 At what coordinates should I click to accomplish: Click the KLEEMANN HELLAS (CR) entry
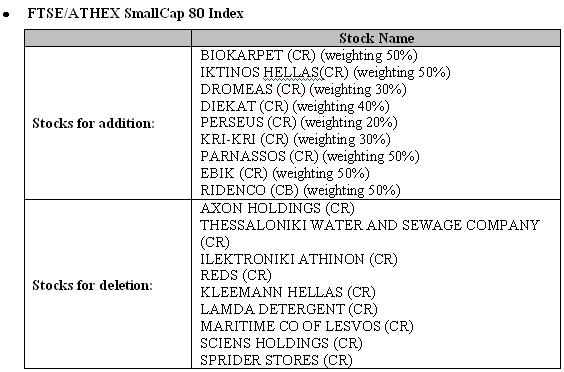click(288, 292)
